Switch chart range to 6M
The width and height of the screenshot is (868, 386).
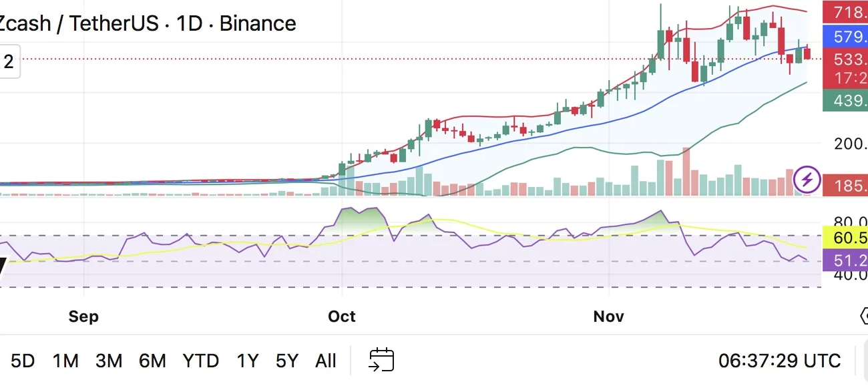[x=152, y=361]
